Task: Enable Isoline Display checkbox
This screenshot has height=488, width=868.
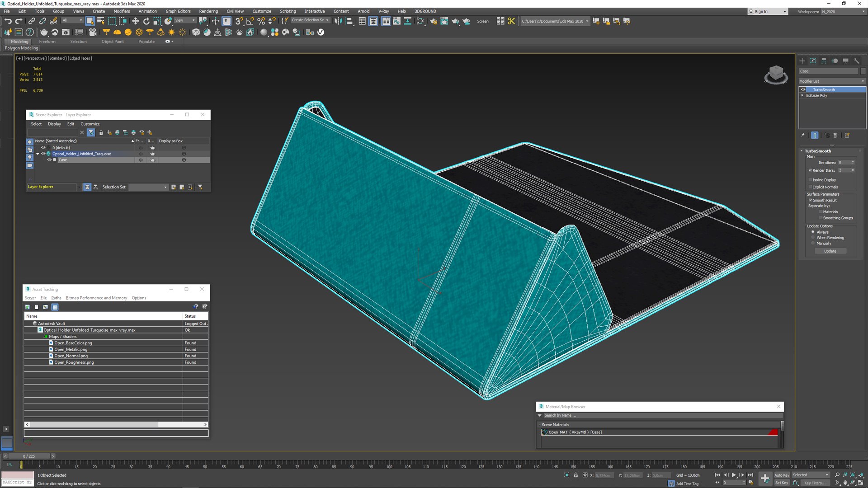Action: 810,180
